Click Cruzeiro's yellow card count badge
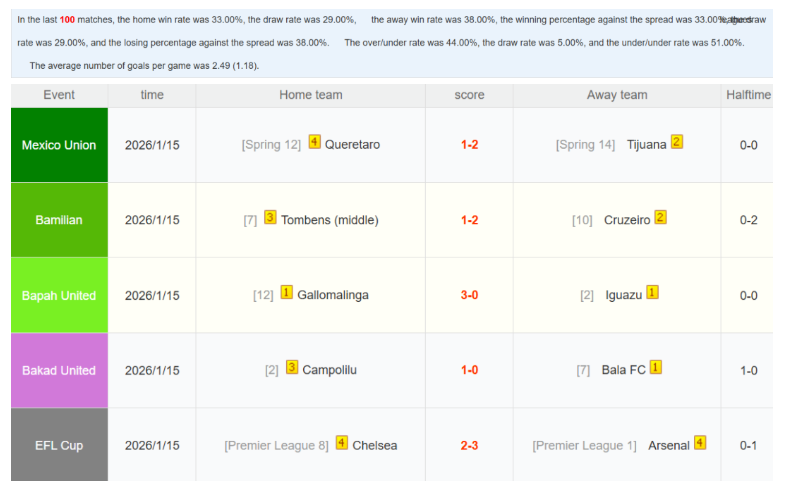The image size is (792, 497). [660, 217]
